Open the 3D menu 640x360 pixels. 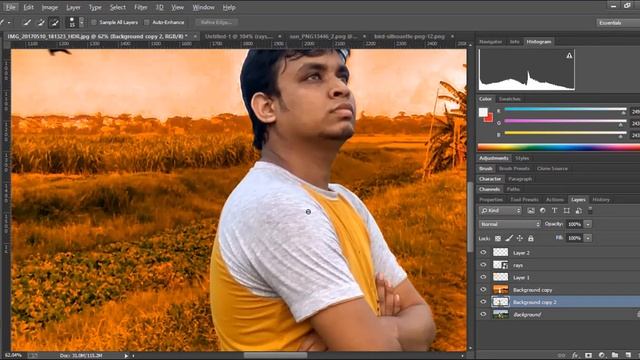point(160,7)
